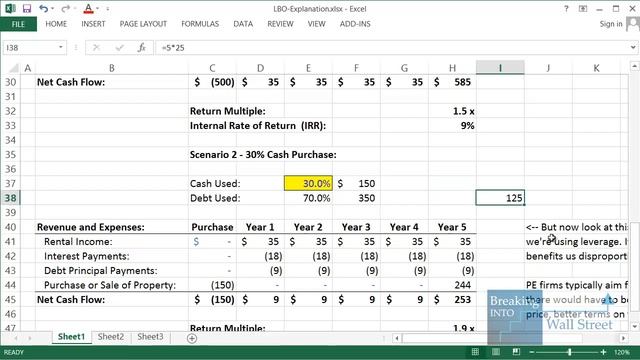Click the red Font Color A icon
The width and height of the screenshot is (640, 360).
88,9
